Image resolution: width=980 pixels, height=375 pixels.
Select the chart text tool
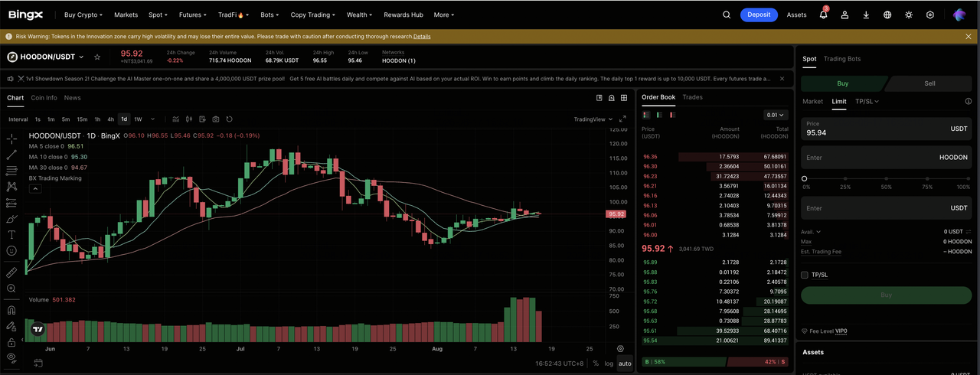pos(11,234)
